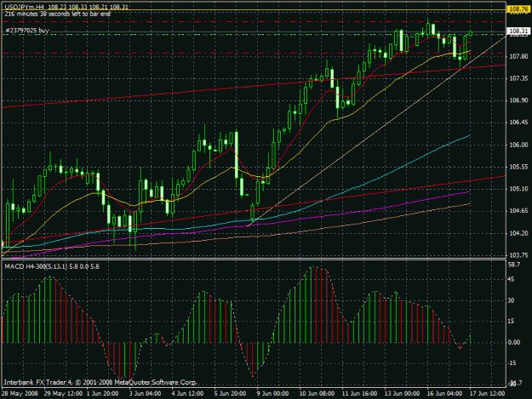
Task: Click the last green MACD histogram bar
Action: click(470, 339)
